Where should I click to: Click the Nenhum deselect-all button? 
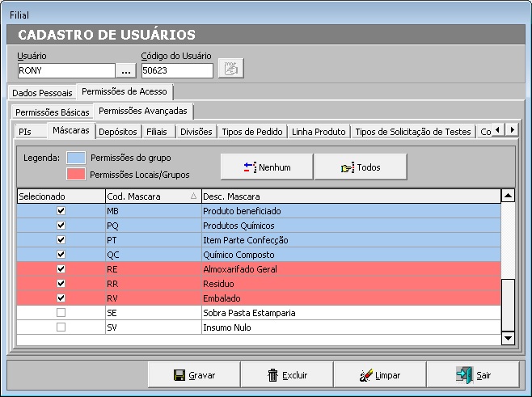pos(266,167)
